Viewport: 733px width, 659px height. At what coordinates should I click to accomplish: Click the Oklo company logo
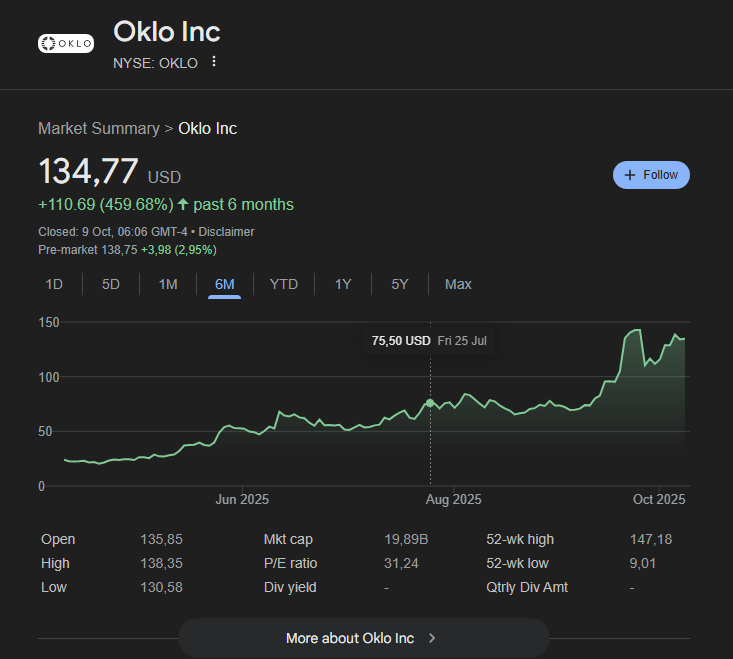66,43
